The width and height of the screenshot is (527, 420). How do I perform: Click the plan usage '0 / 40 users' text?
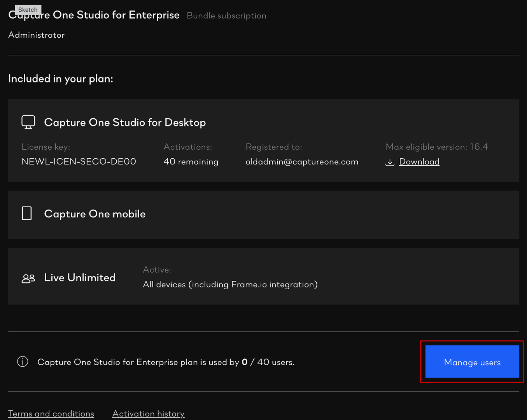point(268,362)
